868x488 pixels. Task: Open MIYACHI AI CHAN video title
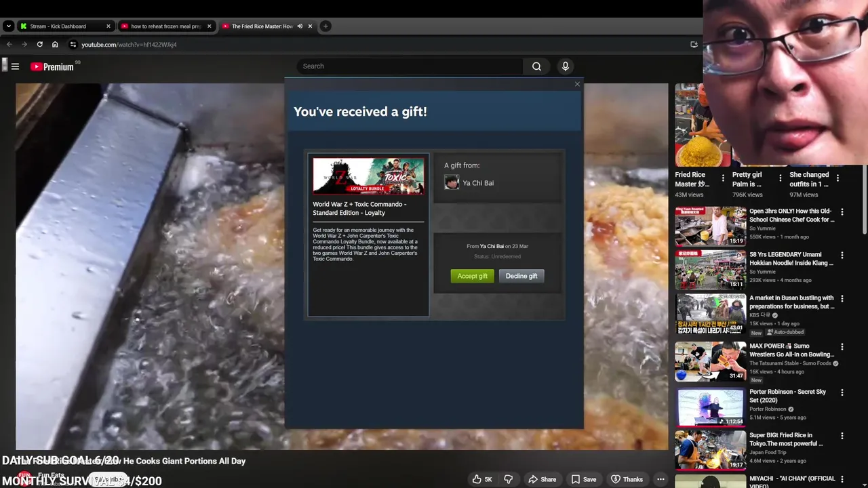[x=792, y=482]
